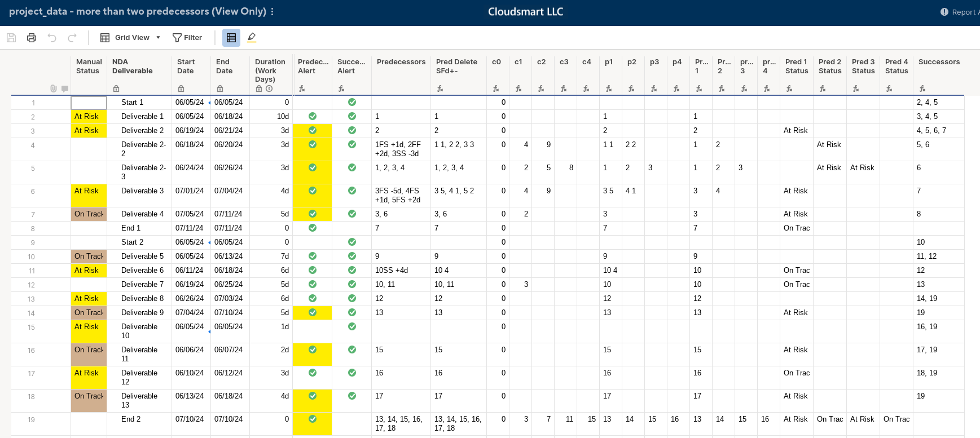
Task: Click At Risk status for Deliverable 6
Action: point(89,271)
